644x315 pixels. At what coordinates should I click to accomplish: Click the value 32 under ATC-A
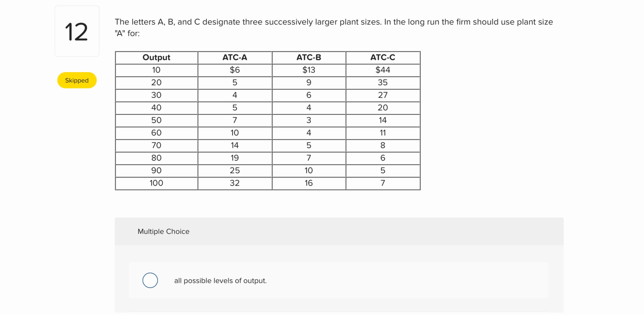click(x=234, y=183)
